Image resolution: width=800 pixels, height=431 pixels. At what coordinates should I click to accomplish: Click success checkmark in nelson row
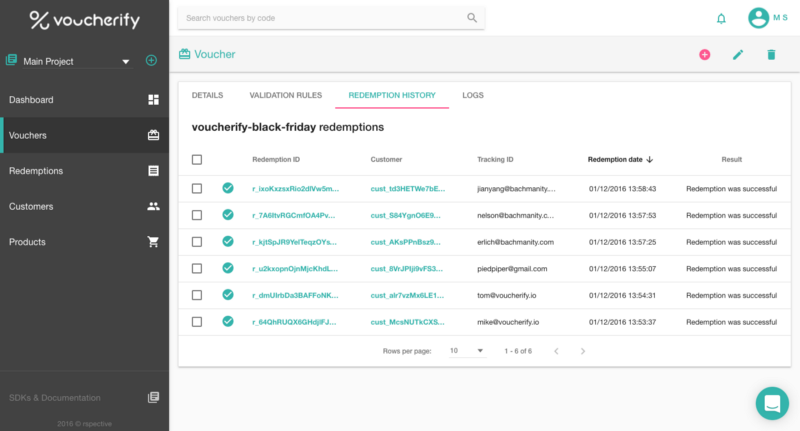[x=228, y=215]
